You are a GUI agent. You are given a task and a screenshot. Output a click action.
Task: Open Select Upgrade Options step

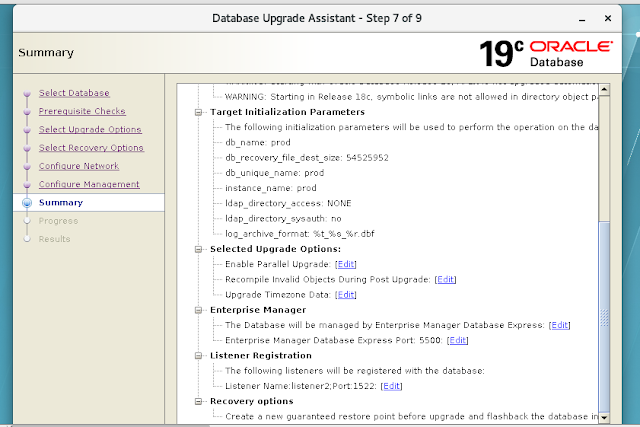tap(90, 129)
